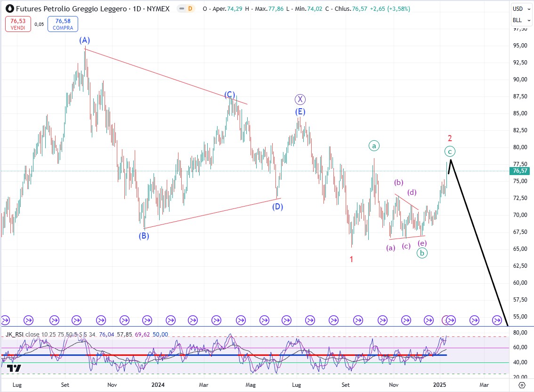Select the blue (D) wave label
This screenshot has height=392, width=534.
click(277, 207)
